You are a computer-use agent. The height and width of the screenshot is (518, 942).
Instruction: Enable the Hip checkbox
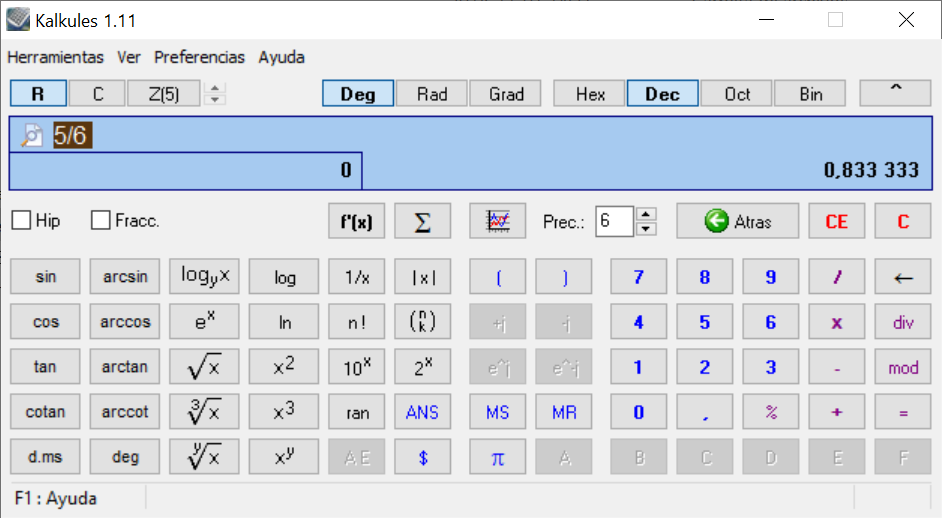pos(21,221)
